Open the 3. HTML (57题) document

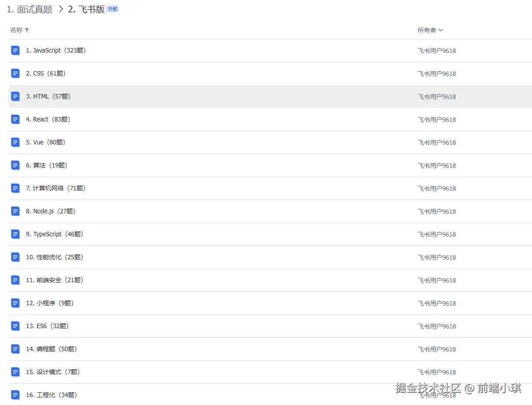click(49, 96)
